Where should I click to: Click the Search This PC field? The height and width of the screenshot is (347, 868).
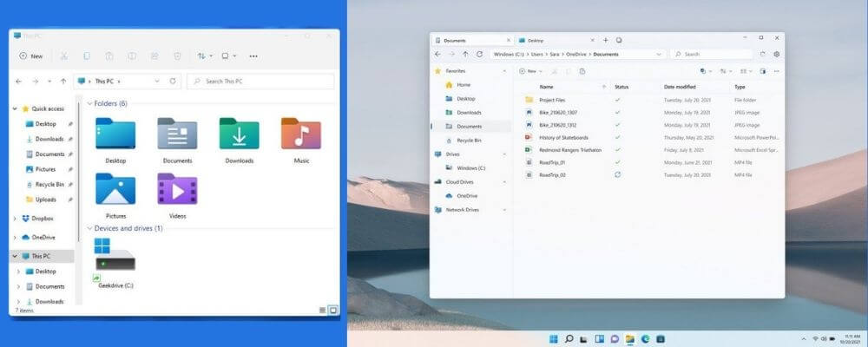tap(260, 82)
